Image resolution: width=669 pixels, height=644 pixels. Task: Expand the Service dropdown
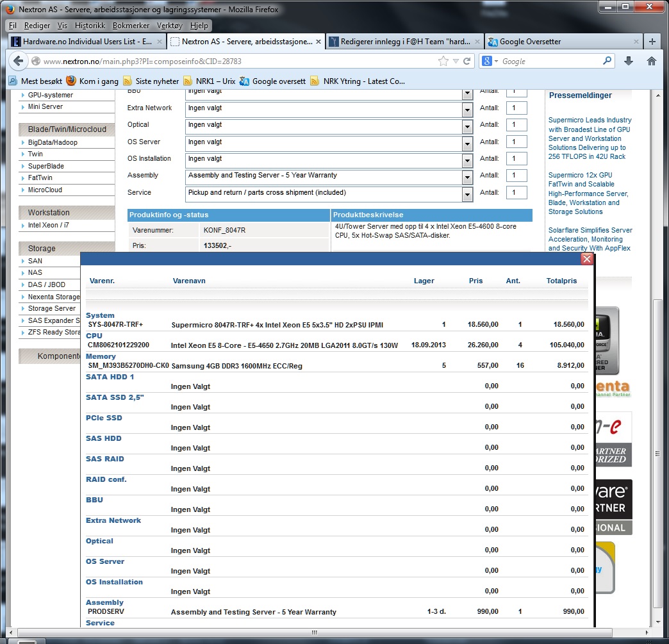click(x=467, y=194)
